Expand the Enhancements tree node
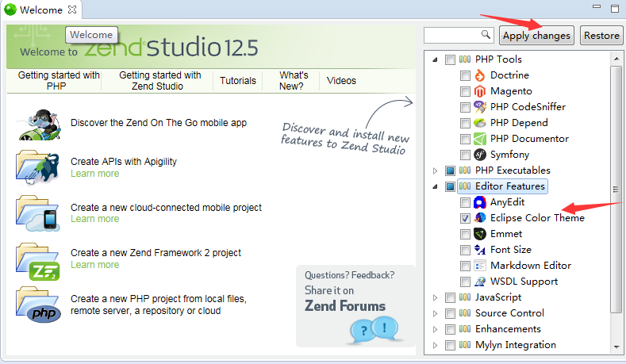This screenshot has width=626, height=364. click(435, 329)
